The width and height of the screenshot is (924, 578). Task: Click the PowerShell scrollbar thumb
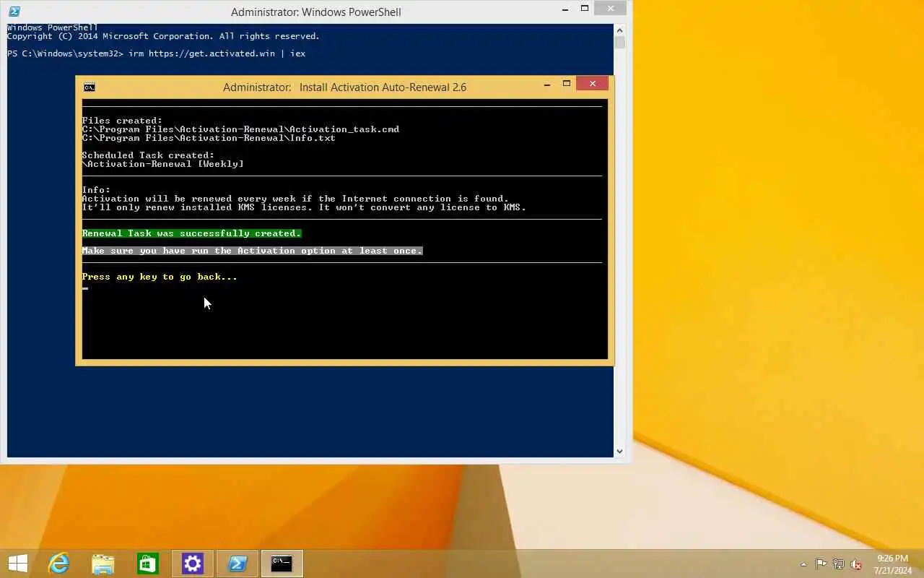tap(619, 43)
